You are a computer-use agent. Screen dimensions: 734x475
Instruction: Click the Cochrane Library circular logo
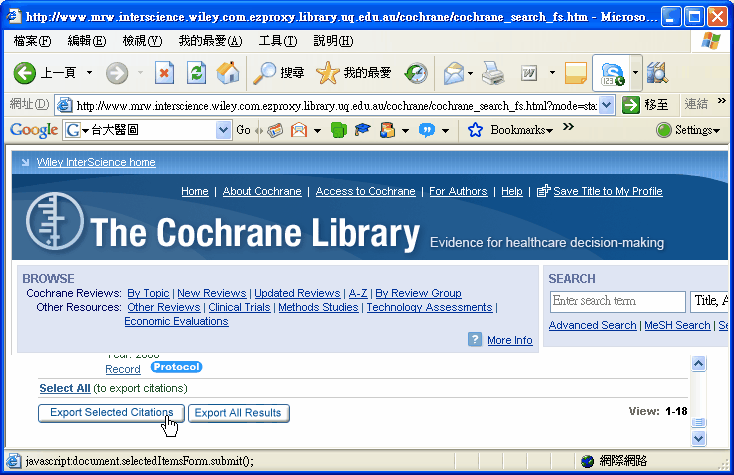coord(55,220)
